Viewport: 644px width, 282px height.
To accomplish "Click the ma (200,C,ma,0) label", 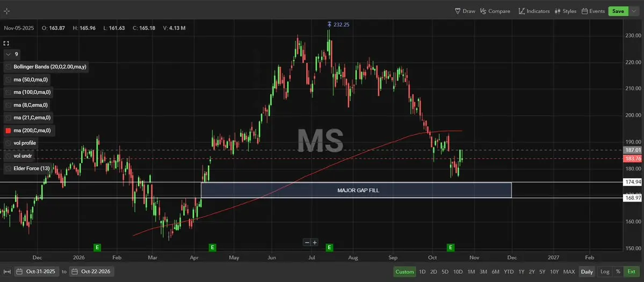I will click(32, 131).
